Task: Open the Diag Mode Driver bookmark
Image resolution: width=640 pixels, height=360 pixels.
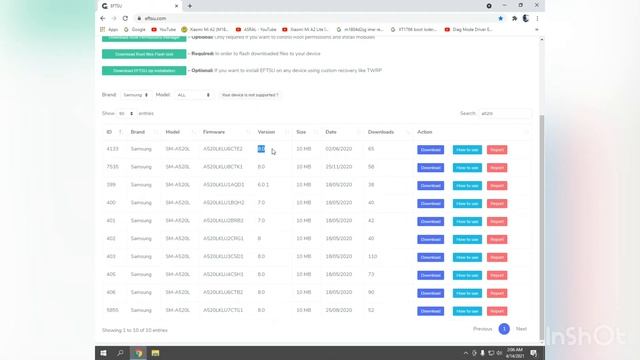Action: [468, 29]
